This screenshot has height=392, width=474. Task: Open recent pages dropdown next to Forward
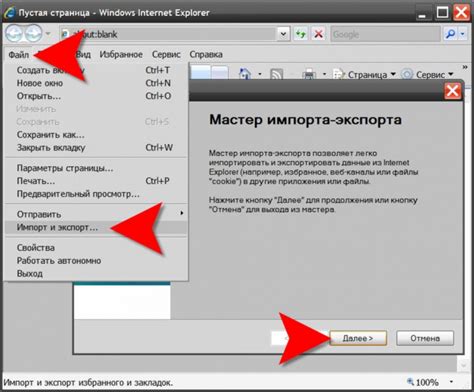coord(48,34)
